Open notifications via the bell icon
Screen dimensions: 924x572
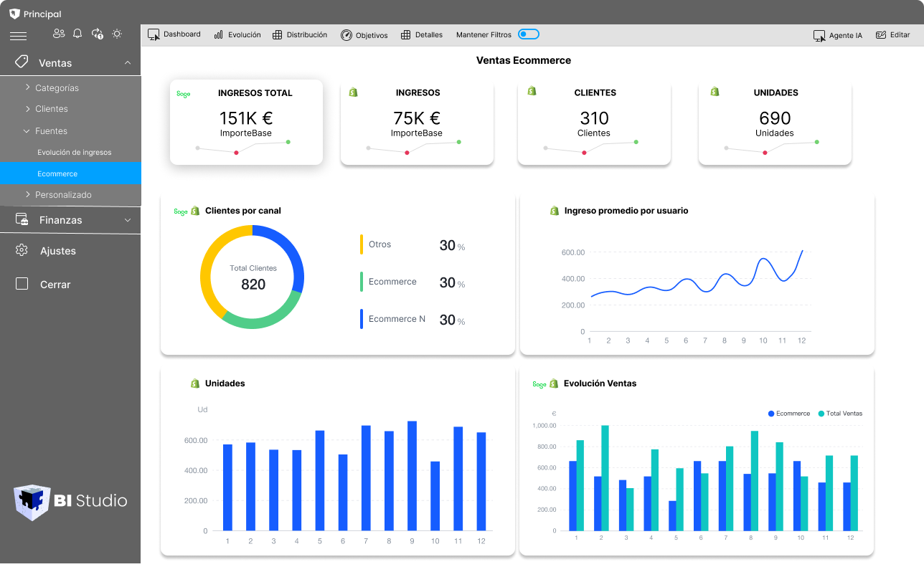(x=77, y=33)
